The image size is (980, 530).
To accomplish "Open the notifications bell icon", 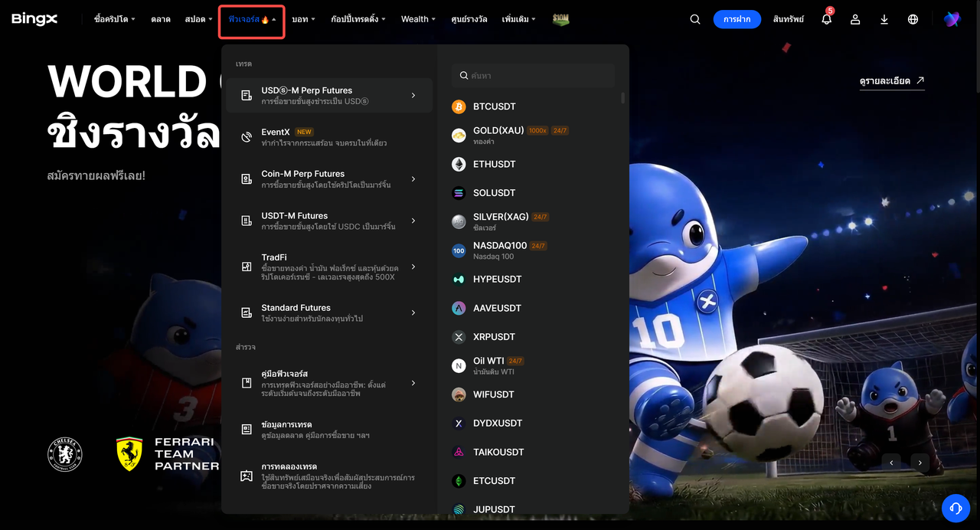I will [x=827, y=19].
